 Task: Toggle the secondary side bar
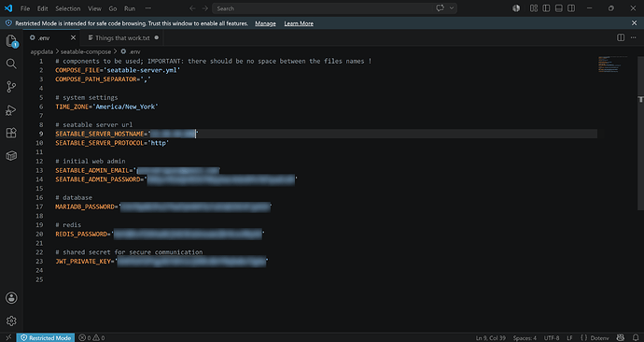[571, 8]
